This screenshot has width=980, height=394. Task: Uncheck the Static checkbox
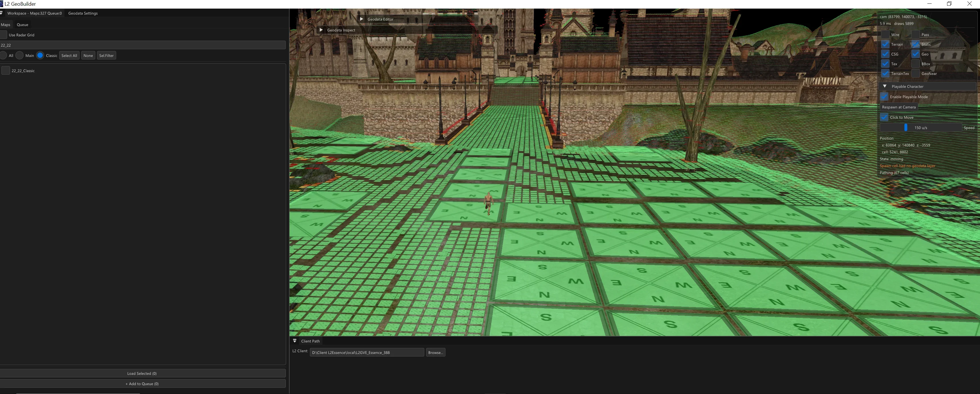point(915,45)
